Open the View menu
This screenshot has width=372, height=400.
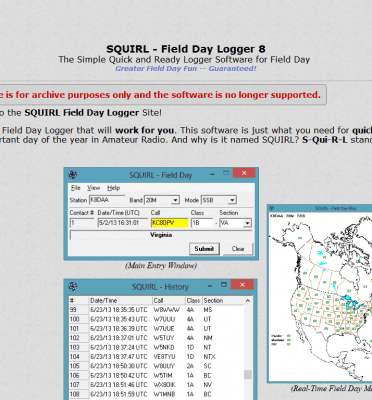tap(93, 188)
